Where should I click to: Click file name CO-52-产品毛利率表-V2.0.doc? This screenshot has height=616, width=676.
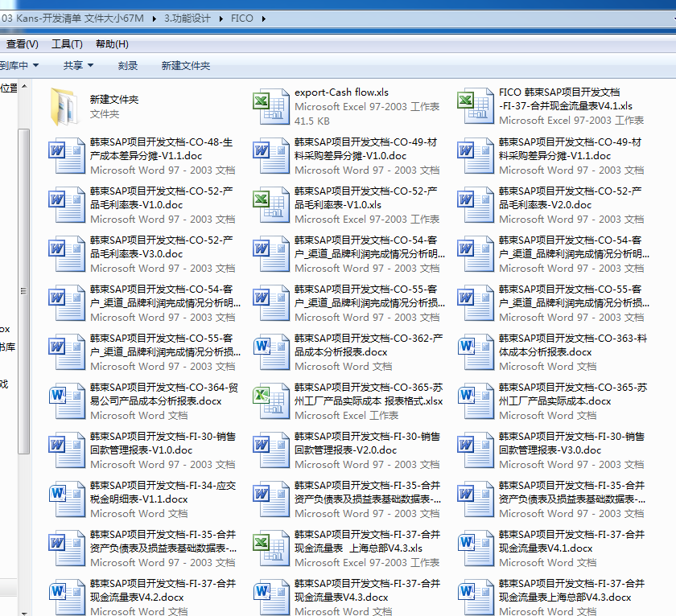[x=570, y=198]
